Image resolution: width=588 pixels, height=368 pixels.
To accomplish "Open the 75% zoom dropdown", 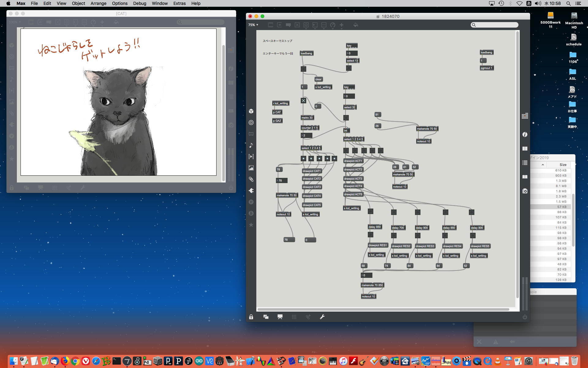I will coord(253,25).
